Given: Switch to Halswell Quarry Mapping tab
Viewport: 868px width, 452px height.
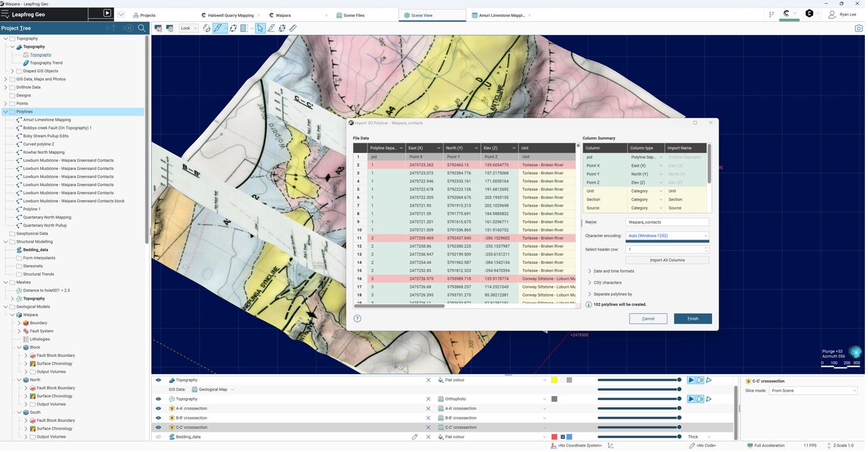Looking at the screenshot, I should pyautogui.click(x=230, y=15).
